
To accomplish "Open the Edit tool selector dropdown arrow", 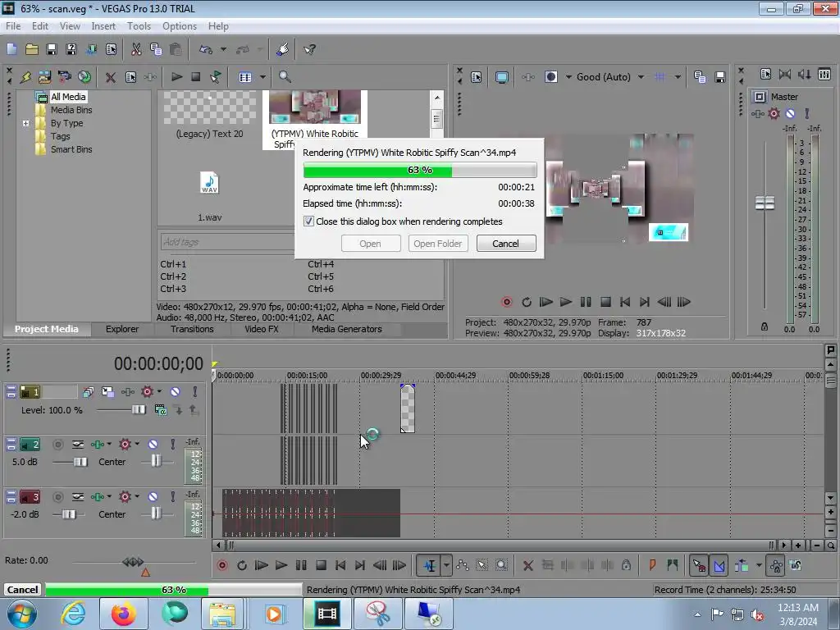I will click(445, 565).
